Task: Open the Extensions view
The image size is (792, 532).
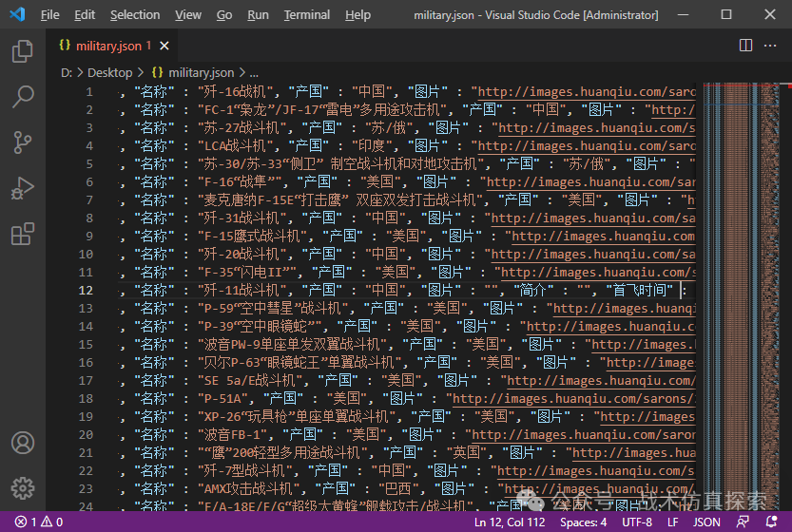Action: click(22, 235)
